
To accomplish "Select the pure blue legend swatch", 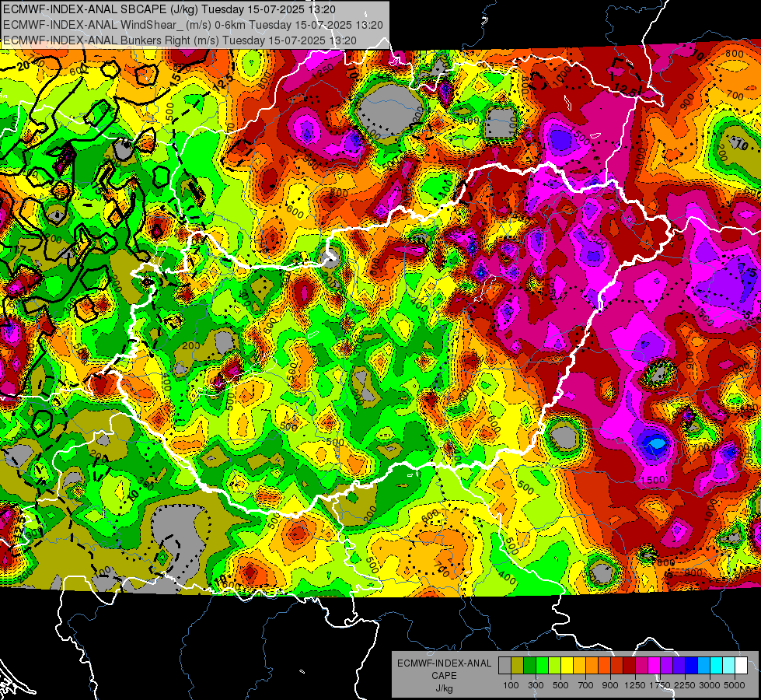I will pyautogui.click(x=692, y=665).
